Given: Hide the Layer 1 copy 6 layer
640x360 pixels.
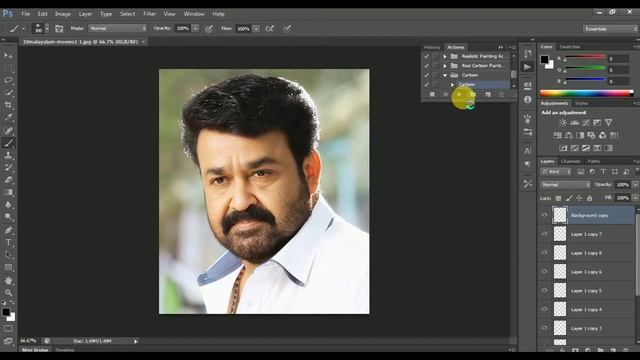Looking at the screenshot, I should [x=544, y=271].
